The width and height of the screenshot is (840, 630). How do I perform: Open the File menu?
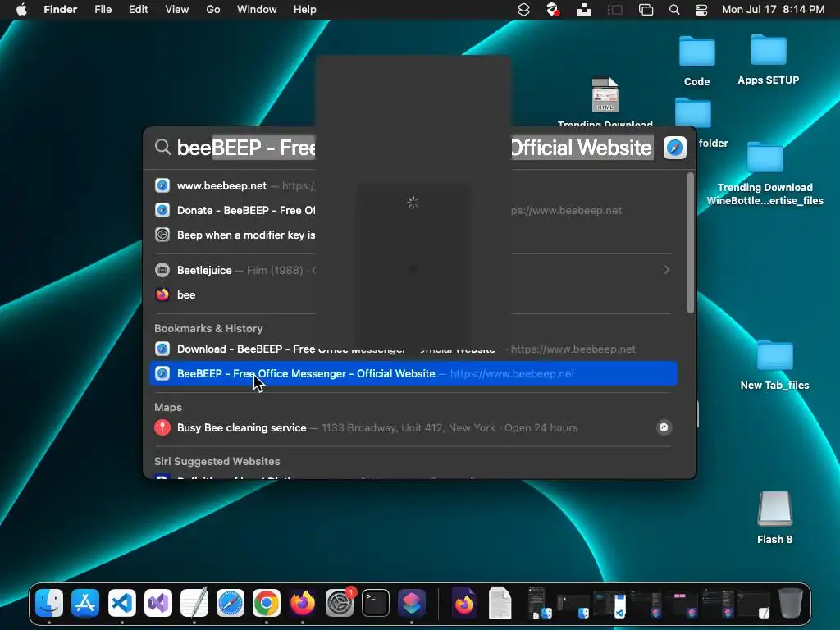click(x=103, y=10)
